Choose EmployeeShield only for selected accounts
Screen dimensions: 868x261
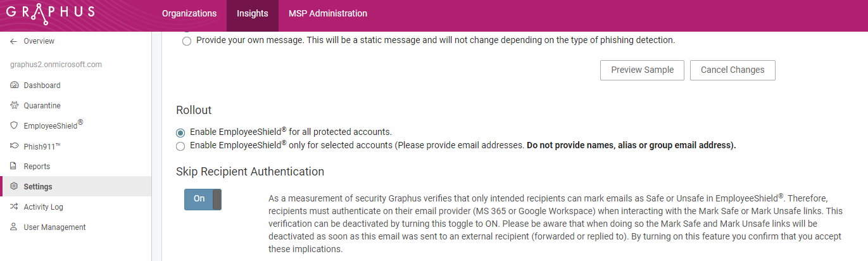point(180,146)
